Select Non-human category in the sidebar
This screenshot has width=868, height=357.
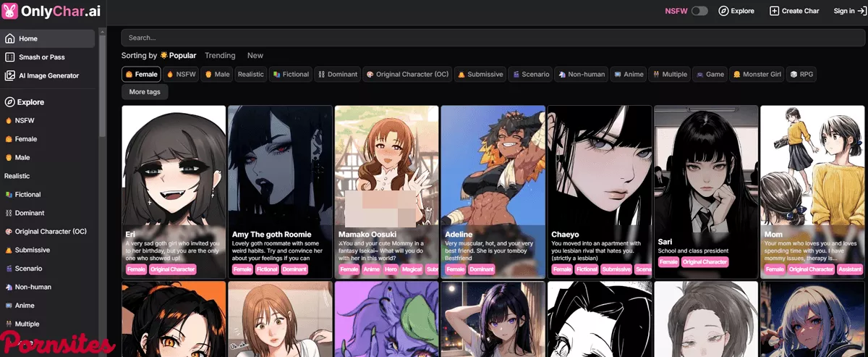pos(33,287)
